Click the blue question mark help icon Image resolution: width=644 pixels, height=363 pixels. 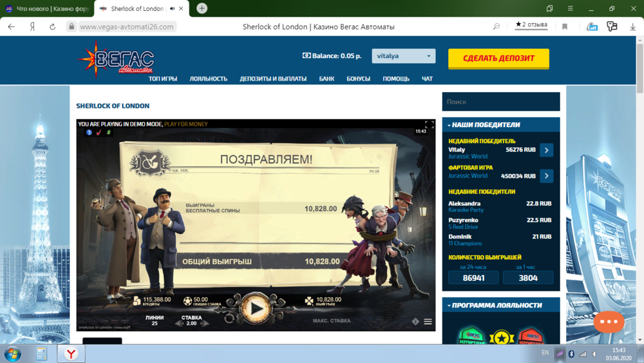click(x=89, y=132)
